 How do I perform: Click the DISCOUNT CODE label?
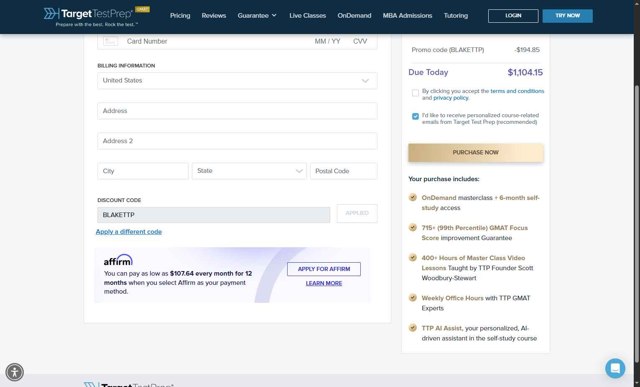coord(119,200)
